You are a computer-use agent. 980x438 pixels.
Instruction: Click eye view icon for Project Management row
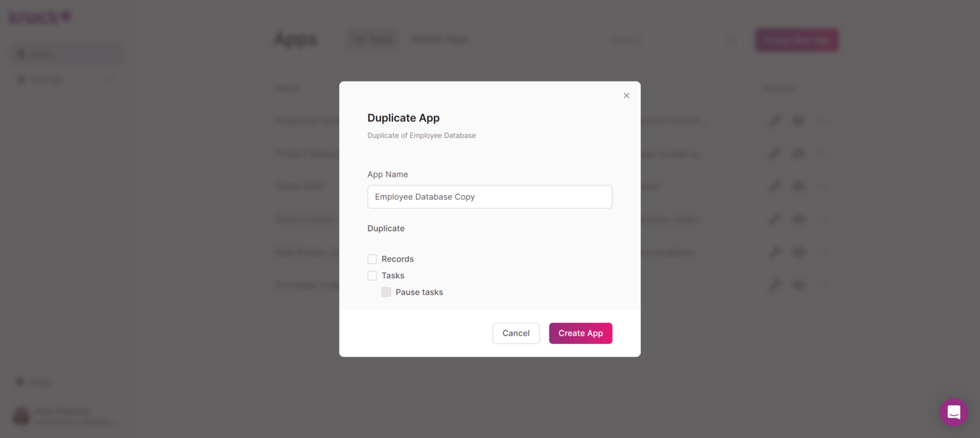798,153
